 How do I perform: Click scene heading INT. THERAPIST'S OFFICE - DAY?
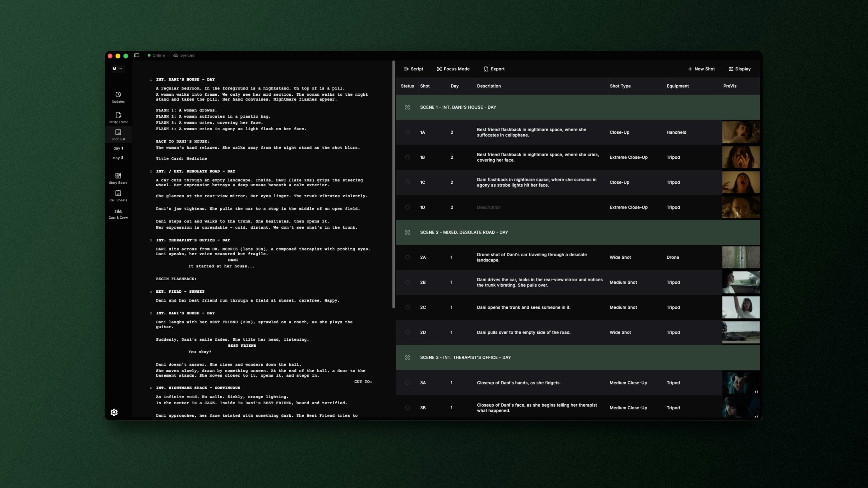coord(193,240)
